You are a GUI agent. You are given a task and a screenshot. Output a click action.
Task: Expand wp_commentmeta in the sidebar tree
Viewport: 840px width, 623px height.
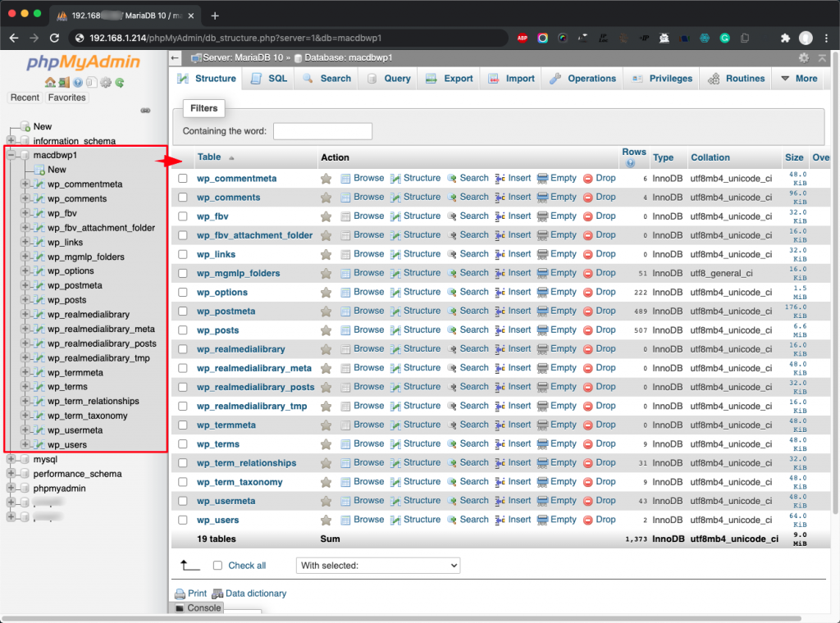coord(25,184)
